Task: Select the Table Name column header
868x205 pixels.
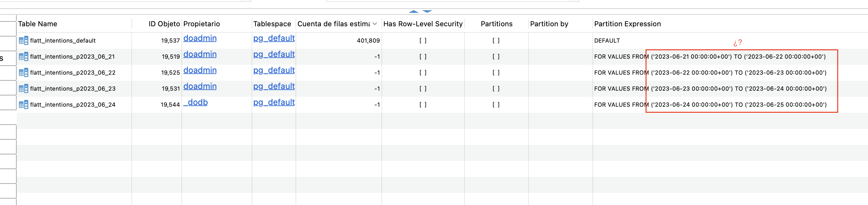Action: coord(37,24)
